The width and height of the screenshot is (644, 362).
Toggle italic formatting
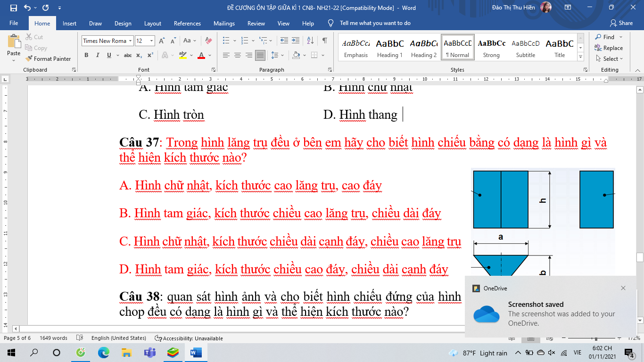[x=98, y=55]
